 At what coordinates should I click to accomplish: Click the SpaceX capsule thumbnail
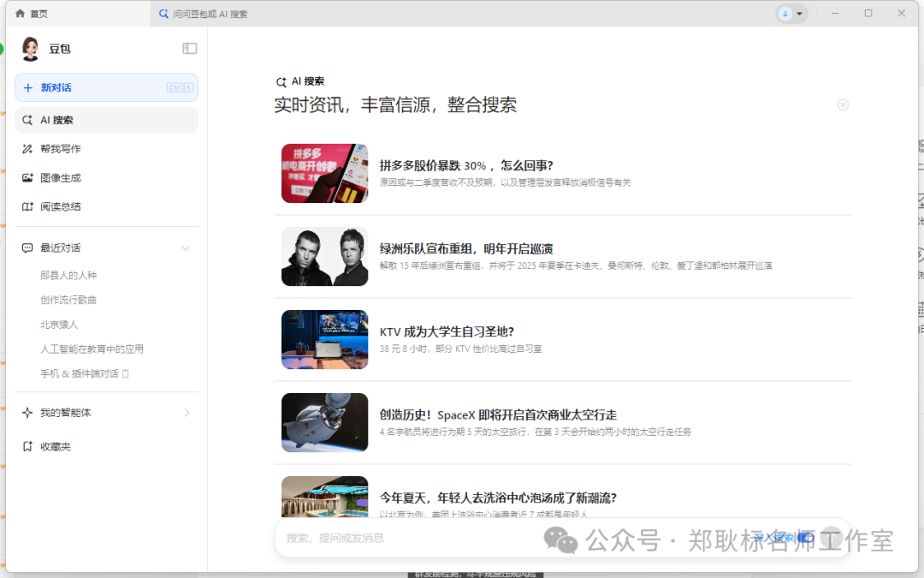[x=325, y=423]
